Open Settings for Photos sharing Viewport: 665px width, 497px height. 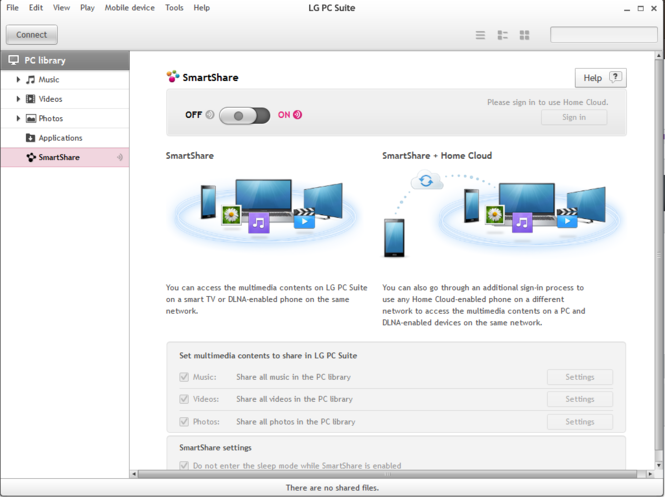click(580, 422)
